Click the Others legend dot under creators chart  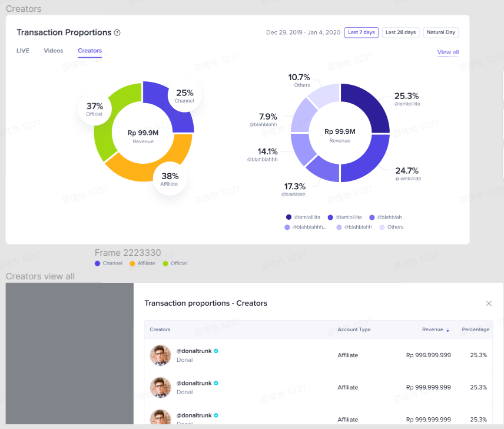(x=382, y=227)
